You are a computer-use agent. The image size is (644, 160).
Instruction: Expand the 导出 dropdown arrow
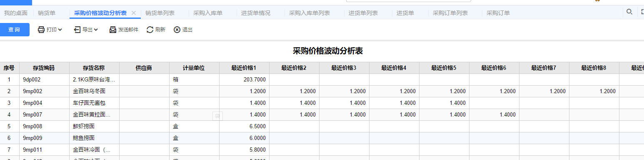point(96,30)
